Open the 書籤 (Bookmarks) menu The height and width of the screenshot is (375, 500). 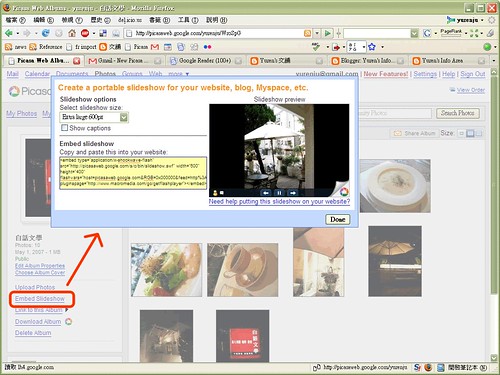point(159,20)
